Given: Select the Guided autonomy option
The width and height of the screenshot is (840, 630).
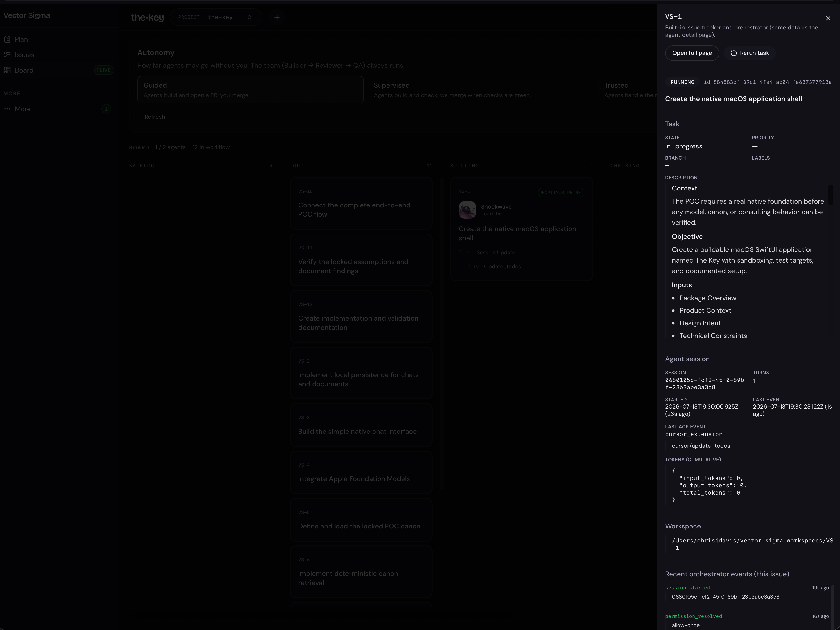Looking at the screenshot, I should pyautogui.click(x=250, y=90).
